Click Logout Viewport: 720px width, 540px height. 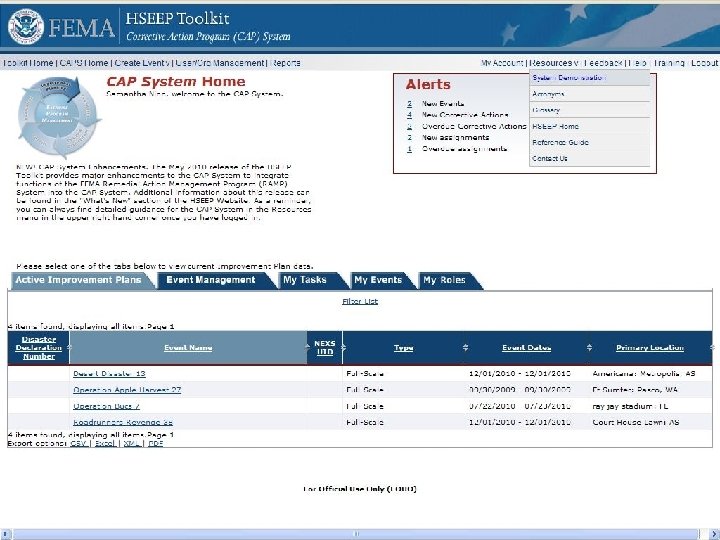pyautogui.click(x=704, y=63)
